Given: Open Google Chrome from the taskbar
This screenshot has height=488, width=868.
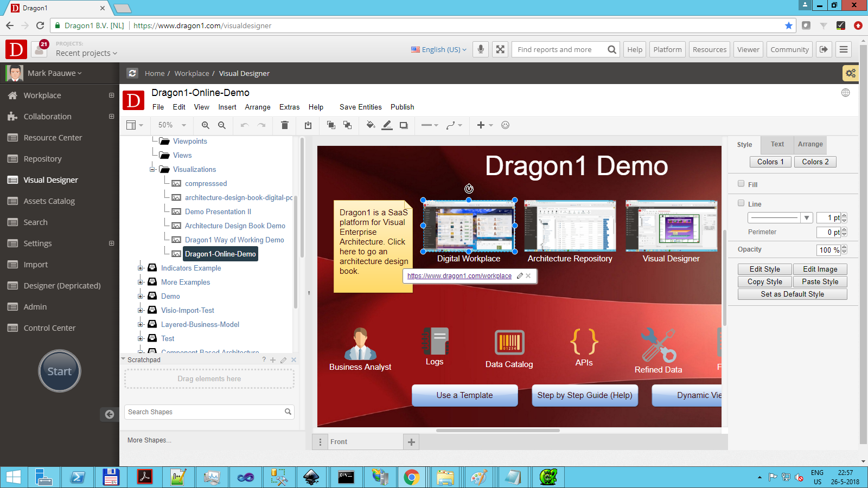Looking at the screenshot, I should click(x=412, y=477).
